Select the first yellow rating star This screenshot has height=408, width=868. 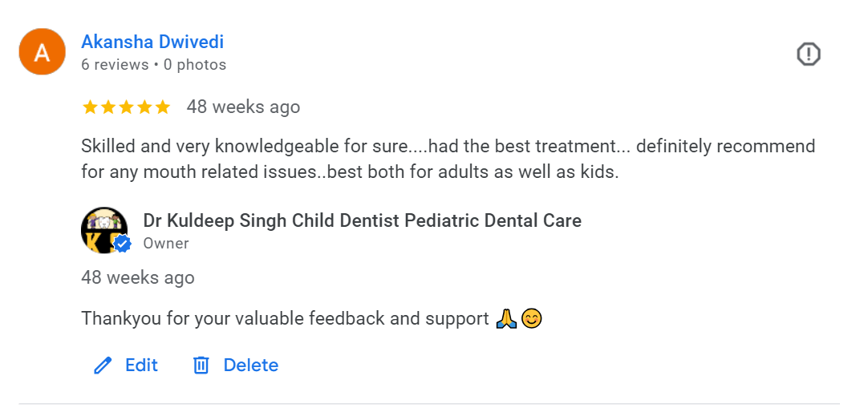click(x=89, y=107)
